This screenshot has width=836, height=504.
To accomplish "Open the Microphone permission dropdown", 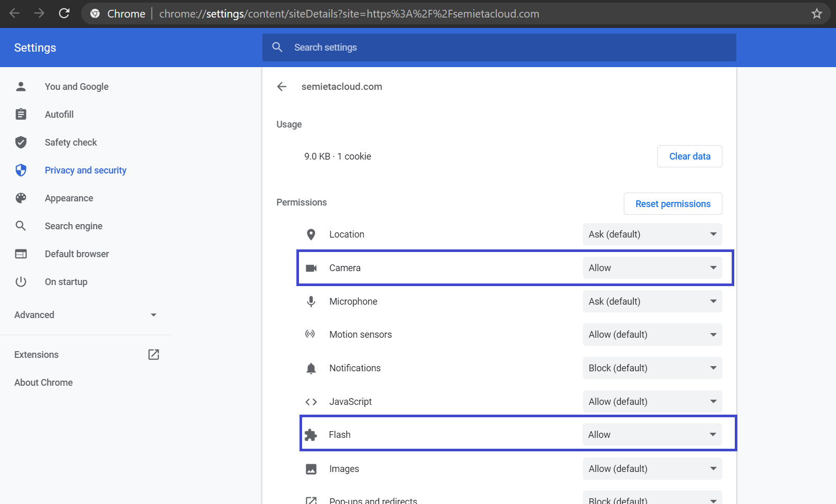I will (x=652, y=302).
